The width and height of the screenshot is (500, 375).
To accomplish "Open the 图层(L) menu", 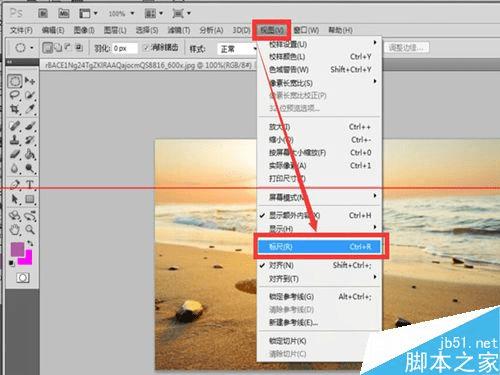I will [x=115, y=30].
